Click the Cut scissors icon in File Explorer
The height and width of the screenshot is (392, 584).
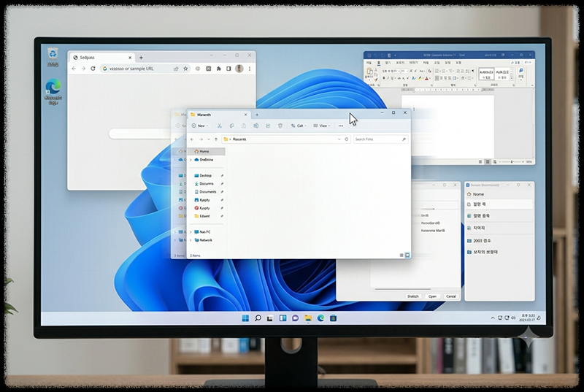[x=220, y=126]
